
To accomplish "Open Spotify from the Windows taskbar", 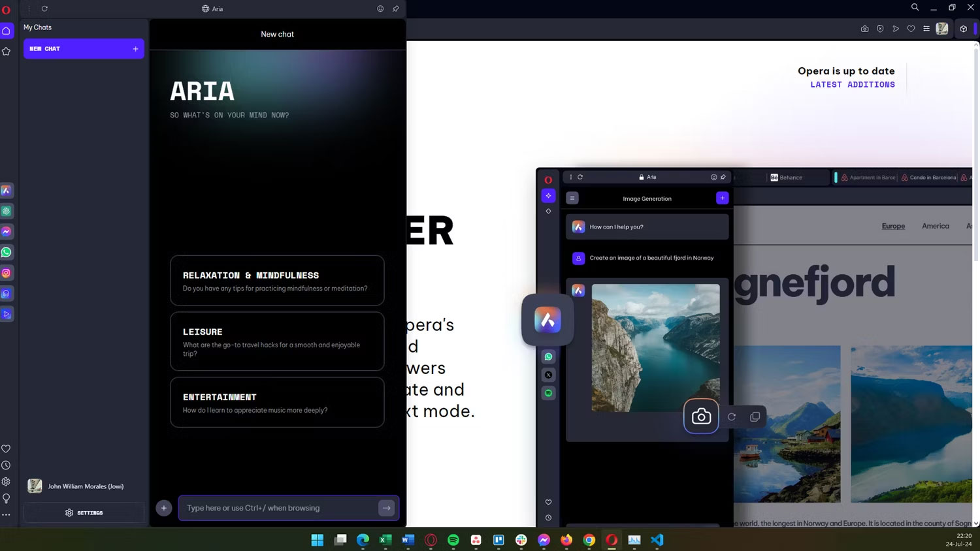I will pyautogui.click(x=453, y=540).
